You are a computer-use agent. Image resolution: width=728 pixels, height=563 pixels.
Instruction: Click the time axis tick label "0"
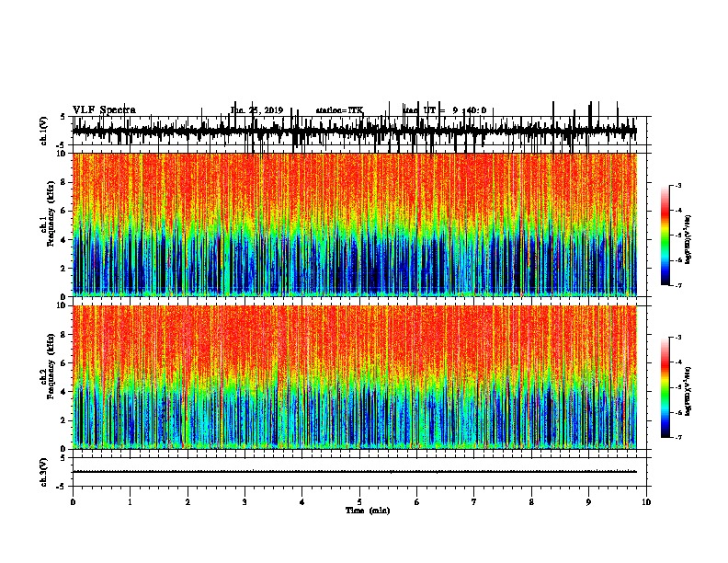click(73, 502)
